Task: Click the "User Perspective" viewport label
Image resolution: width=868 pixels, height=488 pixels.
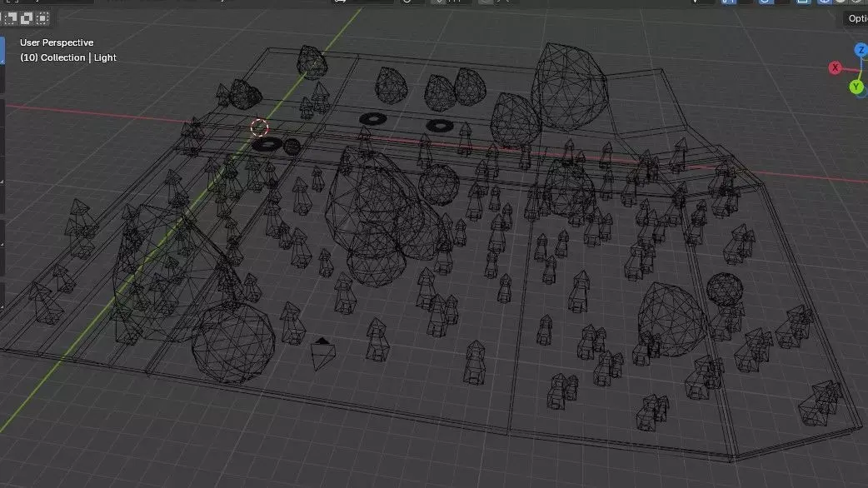Action: (x=57, y=42)
